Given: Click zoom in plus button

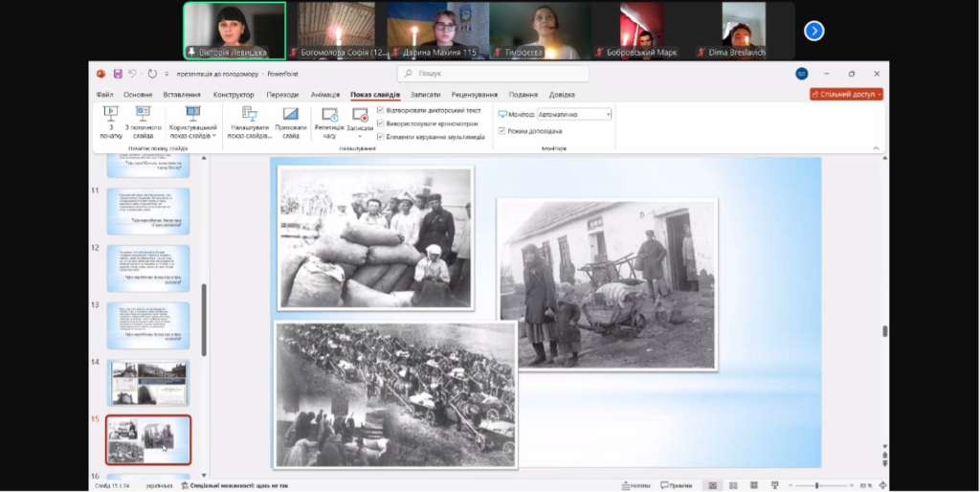Looking at the screenshot, I should click(x=851, y=485).
